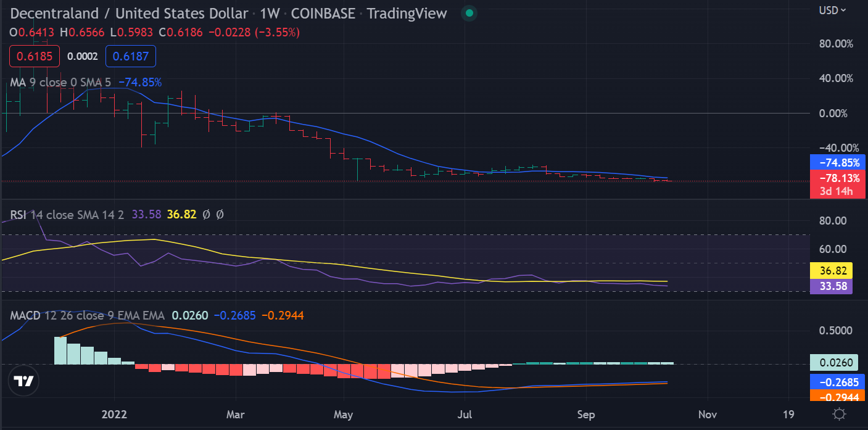Click the orange signal value -0.2944 in legend

[x=283, y=316]
